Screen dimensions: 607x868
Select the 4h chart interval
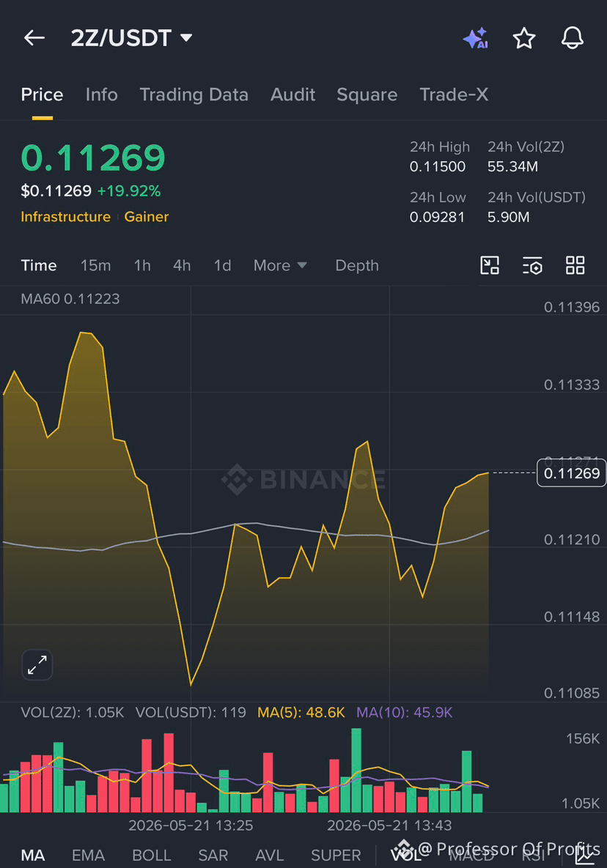pos(183,265)
